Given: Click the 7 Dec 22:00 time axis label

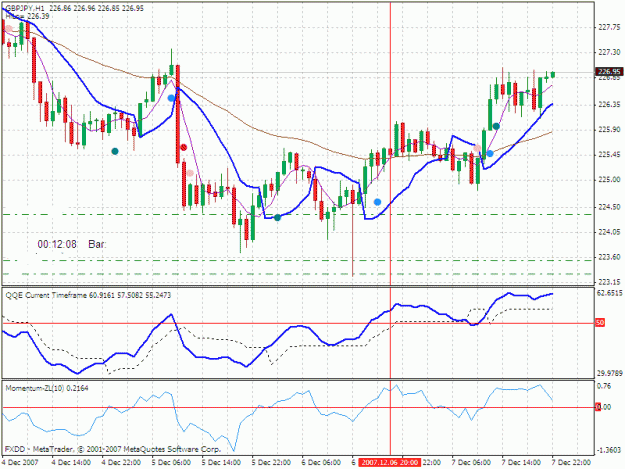Looking at the screenshot, I should coord(571,462).
